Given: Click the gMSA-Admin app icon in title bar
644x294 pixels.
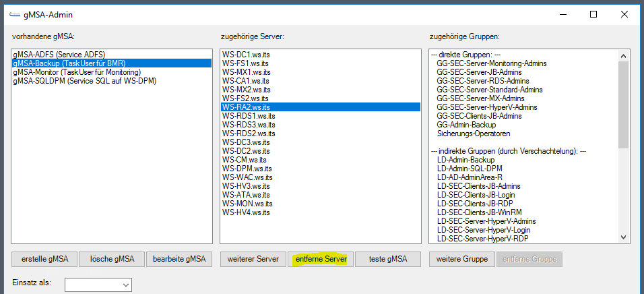Looking at the screenshot, I should click(14, 14).
